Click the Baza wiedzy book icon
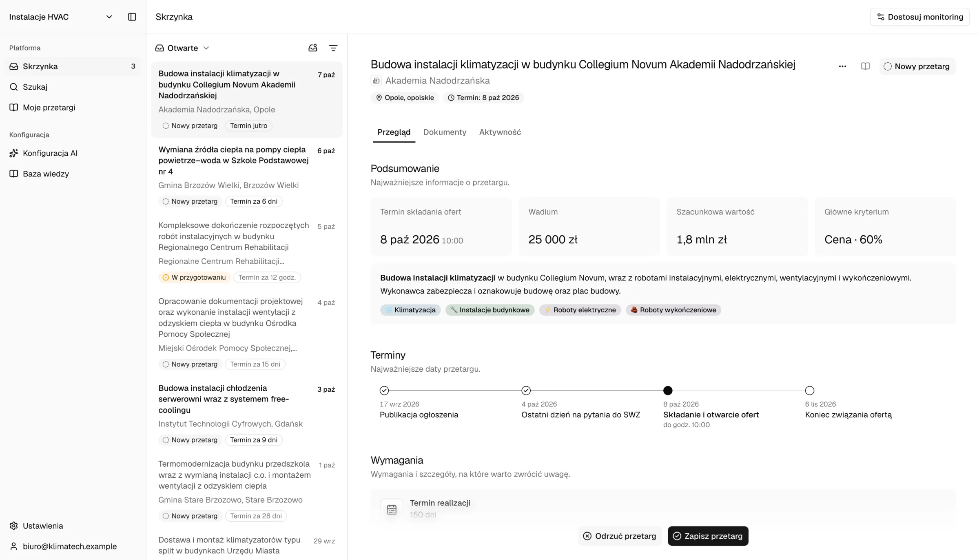The width and height of the screenshot is (979, 560). tap(14, 174)
